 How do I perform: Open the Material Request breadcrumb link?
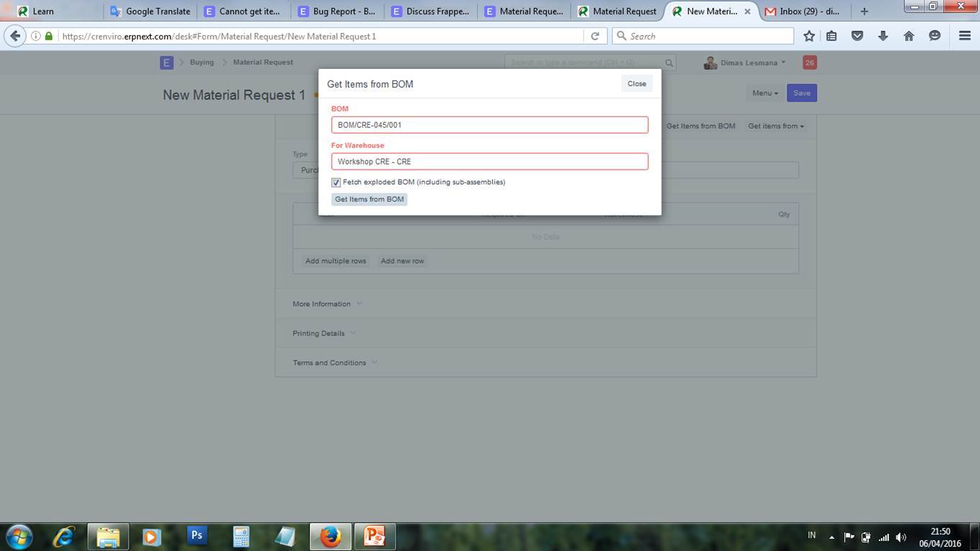[x=263, y=62]
